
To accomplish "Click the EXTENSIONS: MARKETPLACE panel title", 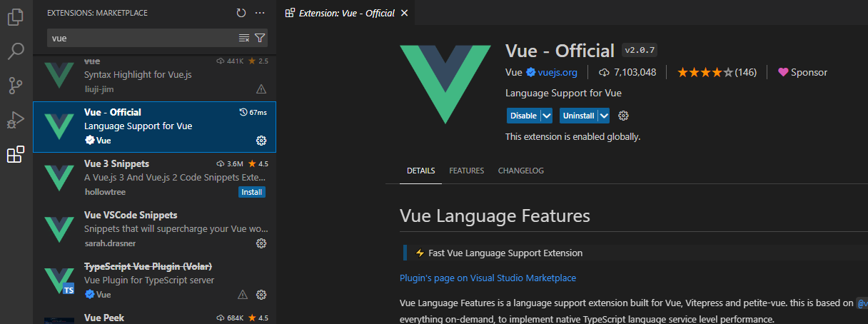I will pyautogui.click(x=98, y=13).
